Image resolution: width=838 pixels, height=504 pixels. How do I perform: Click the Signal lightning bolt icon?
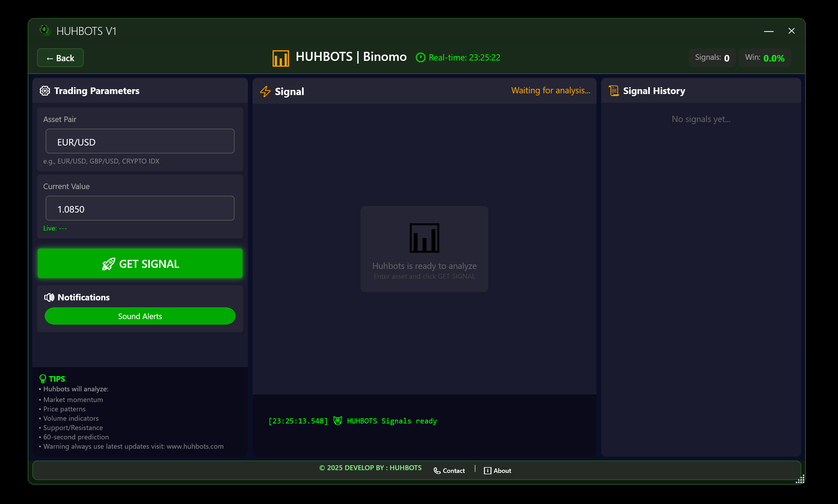click(x=265, y=92)
